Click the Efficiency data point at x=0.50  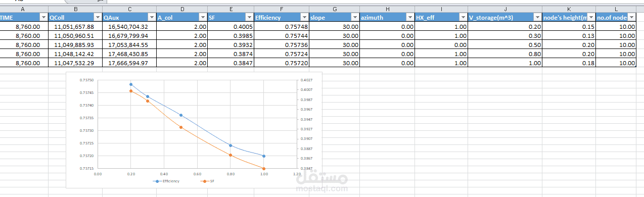click(x=181, y=115)
